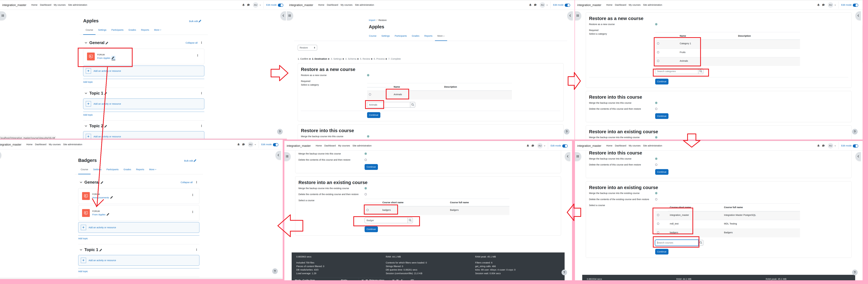
Task: Open course index drawer on Apples course page
Action: point(3,15)
